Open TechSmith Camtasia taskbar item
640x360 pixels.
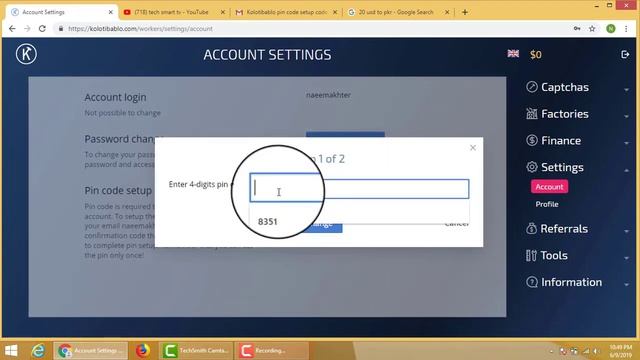pos(196,351)
